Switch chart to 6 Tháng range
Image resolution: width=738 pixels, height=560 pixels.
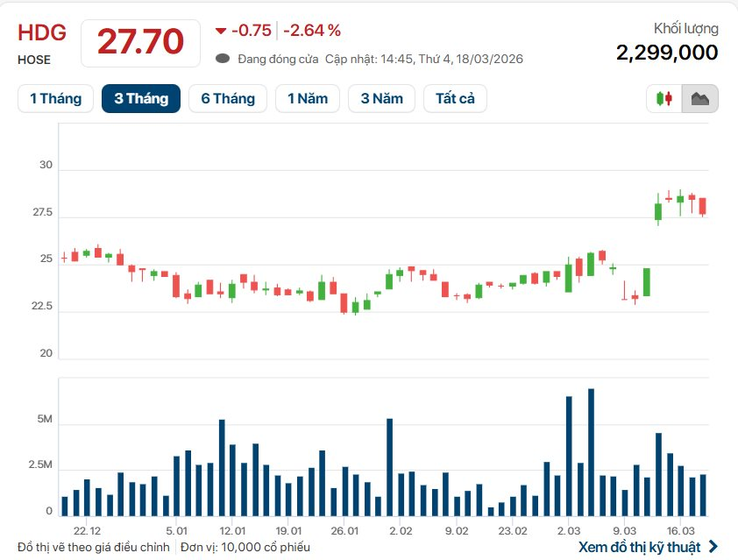[228, 98]
